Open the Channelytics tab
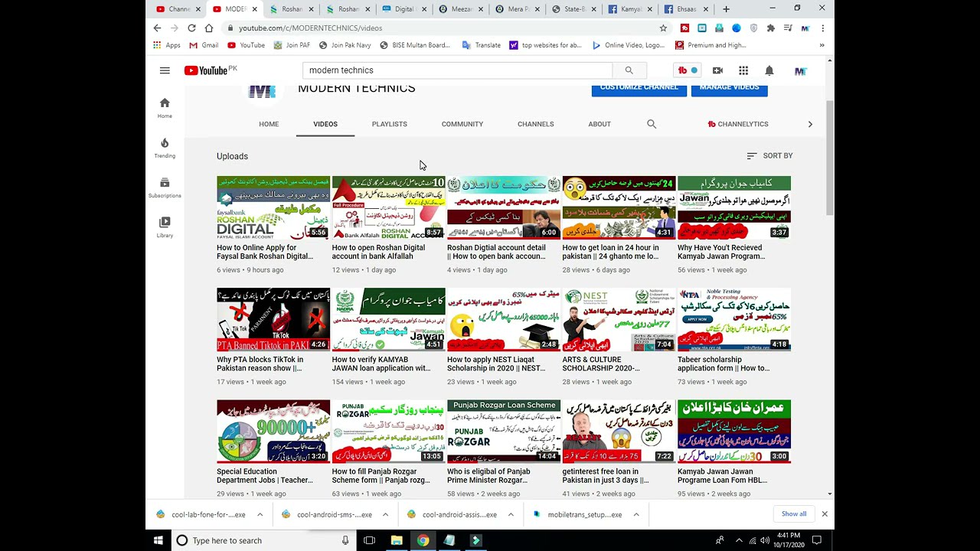Screen dimensions: 980x551 [x=738, y=124]
